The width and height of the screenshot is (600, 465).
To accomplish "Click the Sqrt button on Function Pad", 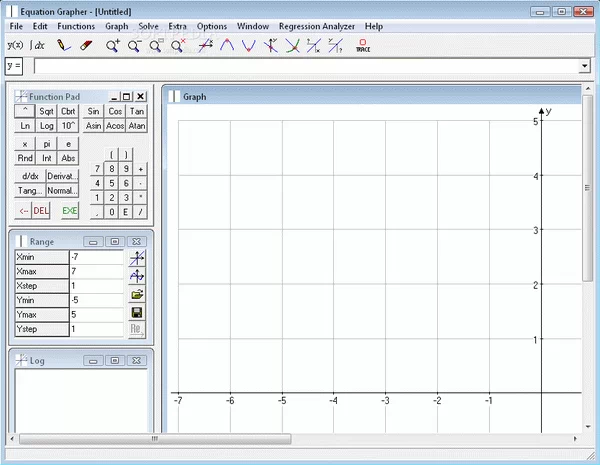I will click(x=46, y=111).
